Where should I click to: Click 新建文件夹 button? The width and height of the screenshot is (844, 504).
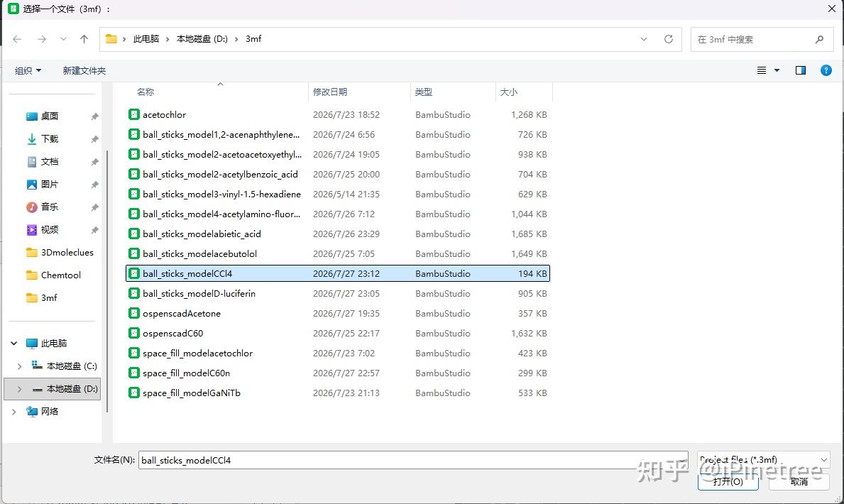point(84,70)
